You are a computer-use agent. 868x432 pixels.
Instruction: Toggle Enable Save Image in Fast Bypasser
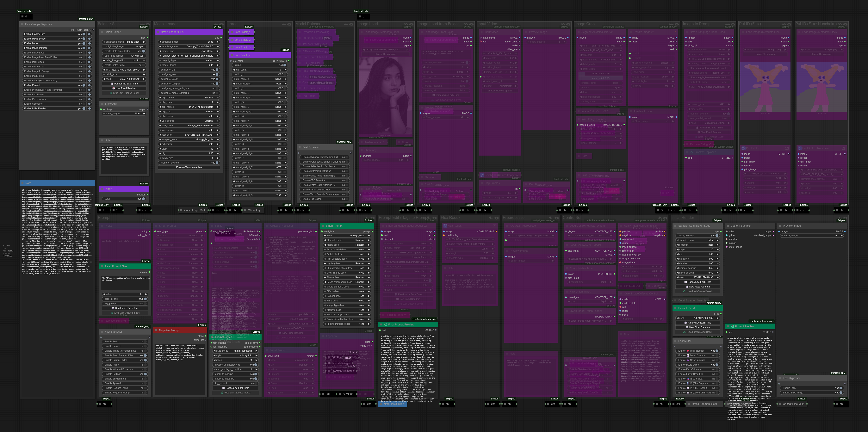[x=841, y=392]
